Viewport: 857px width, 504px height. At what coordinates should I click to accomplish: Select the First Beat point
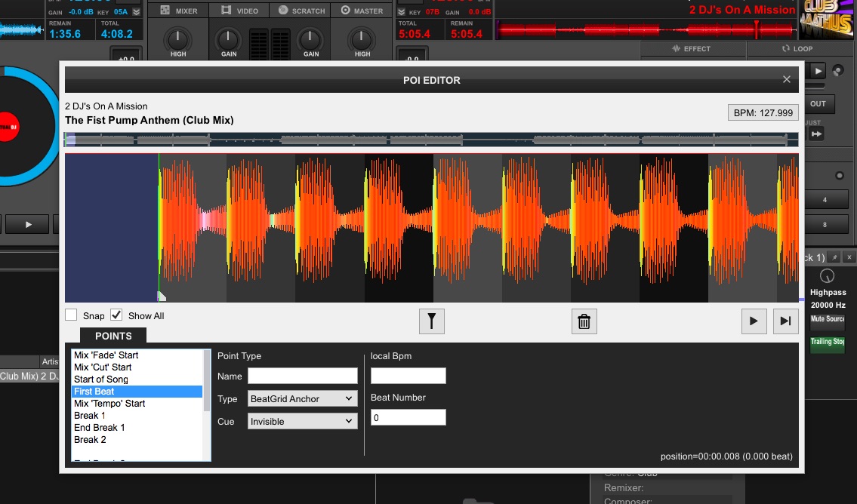(x=137, y=391)
